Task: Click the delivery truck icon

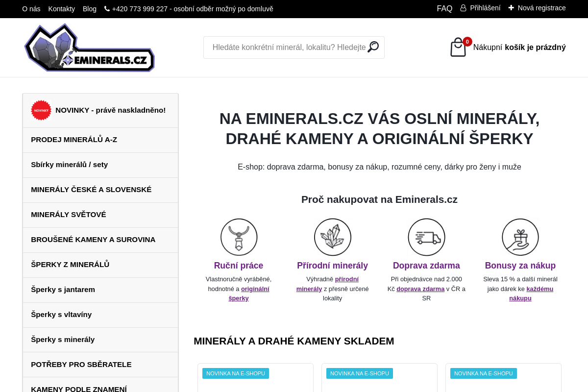Action: [x=426, y=237]
